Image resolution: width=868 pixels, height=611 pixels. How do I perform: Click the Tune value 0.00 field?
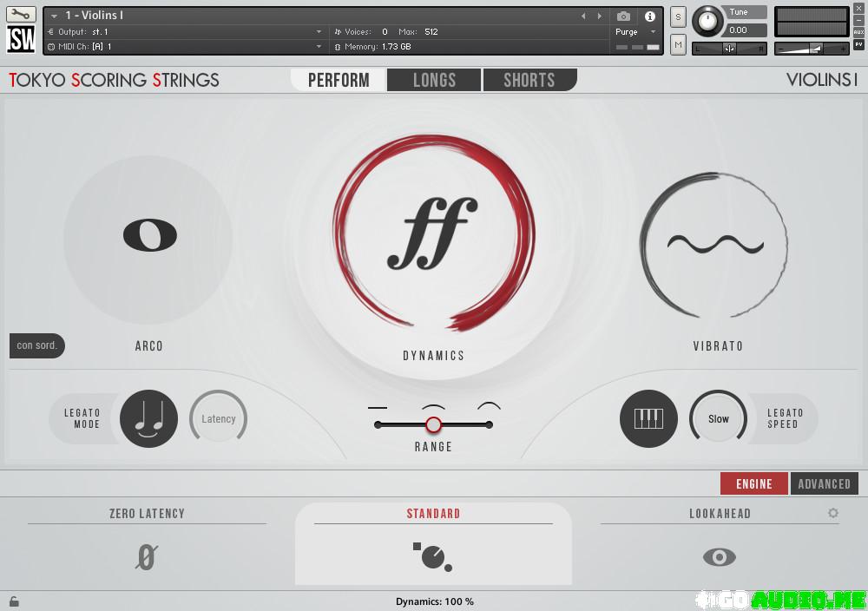(745, 30)
